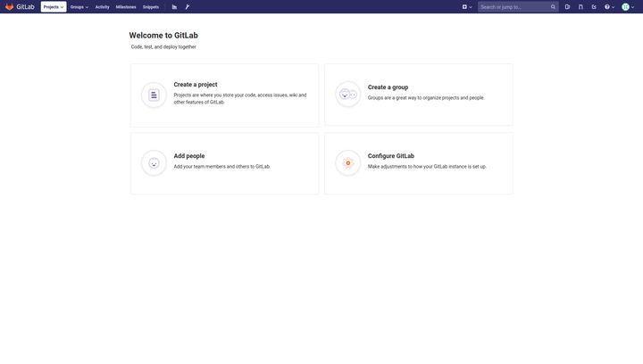Click 'Add your team members and others' text
Viewport: 643px width, 364px height.
pos(221,167)
